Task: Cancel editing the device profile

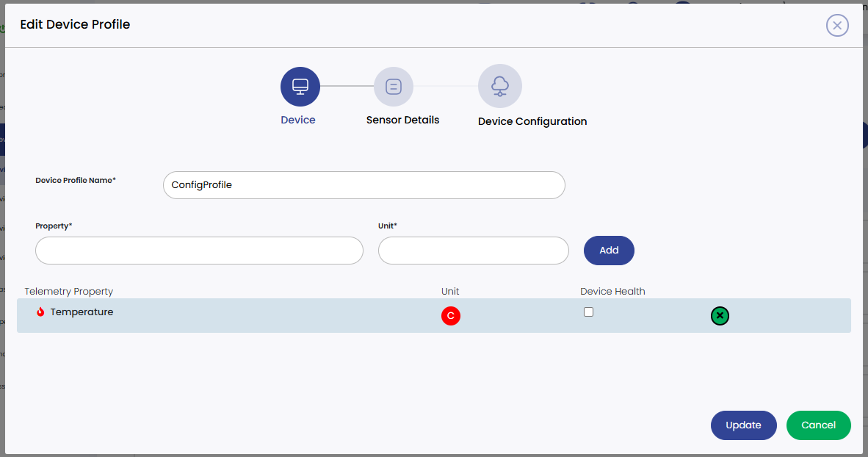Action: [x=818, y=425]
